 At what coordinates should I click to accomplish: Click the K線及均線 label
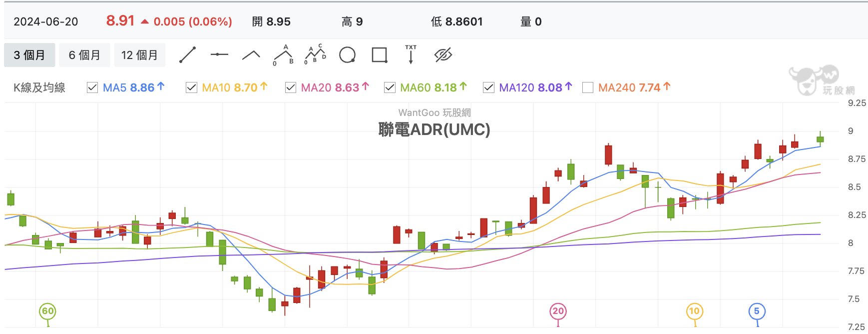[x=39, y=88]
